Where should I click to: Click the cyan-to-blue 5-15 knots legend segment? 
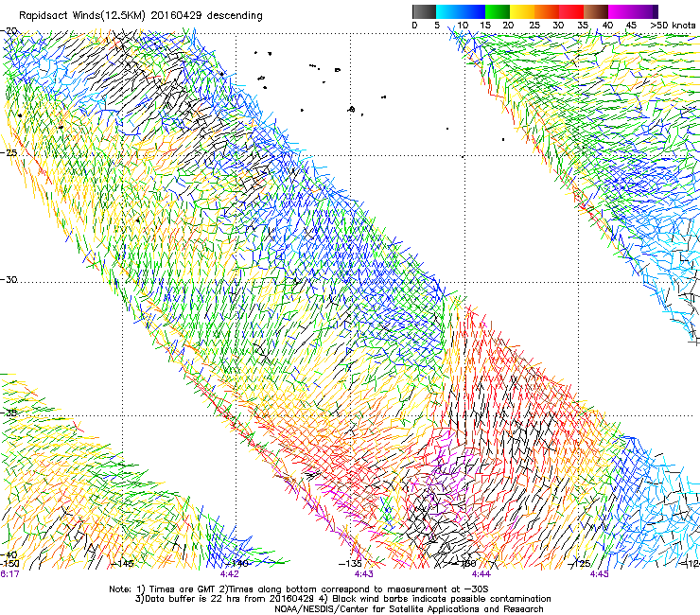pos(461,11)
